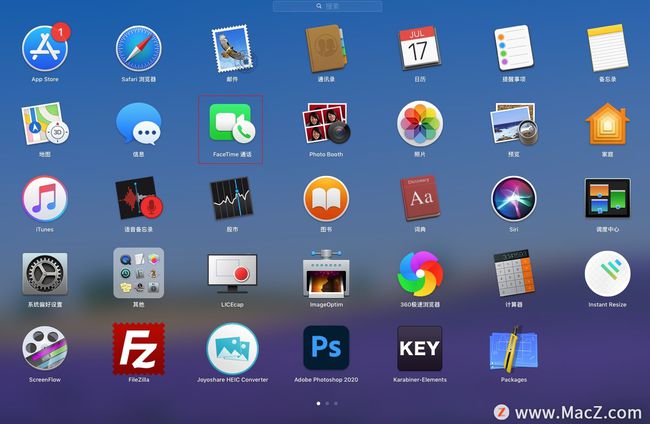The height and width of the screenshot is (424, 650).
Task: Go to the second Launchpad page dot
Action: 327,403
